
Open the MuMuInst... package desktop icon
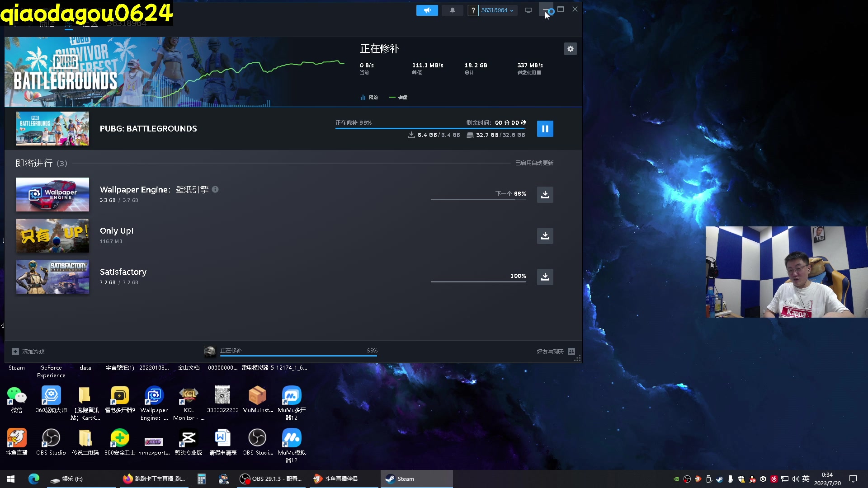tap(257, 400)
